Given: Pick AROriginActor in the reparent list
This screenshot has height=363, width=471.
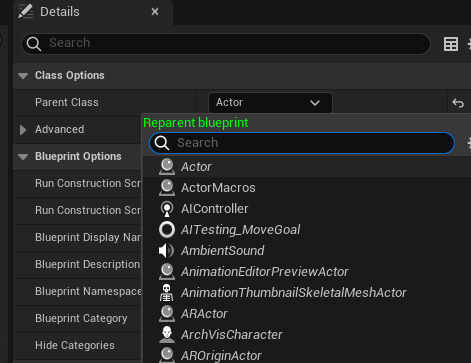Looking at the screenshot, I should (x=221, y=356).
